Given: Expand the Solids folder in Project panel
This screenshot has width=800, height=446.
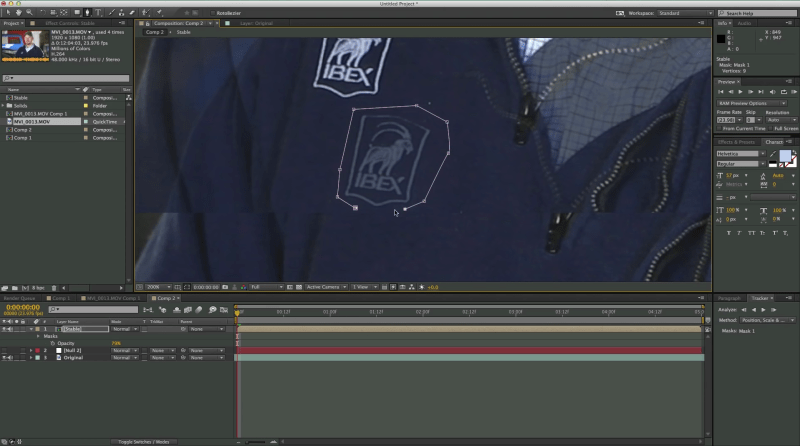Looking at the screenshot, I should coord(3,106).
